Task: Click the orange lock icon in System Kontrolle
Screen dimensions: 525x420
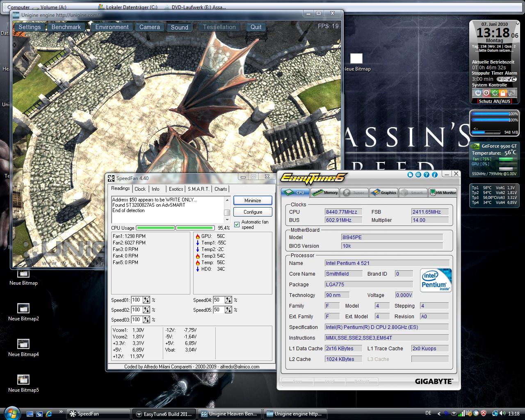Action: (503, 93)
